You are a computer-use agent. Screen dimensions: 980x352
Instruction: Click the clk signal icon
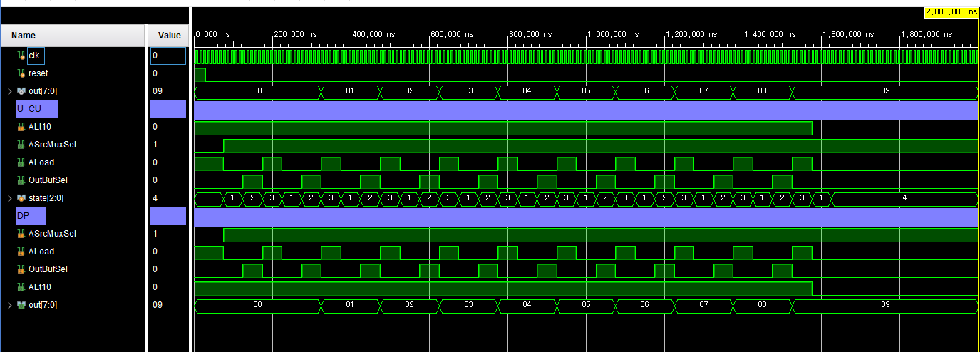[21, 56]
